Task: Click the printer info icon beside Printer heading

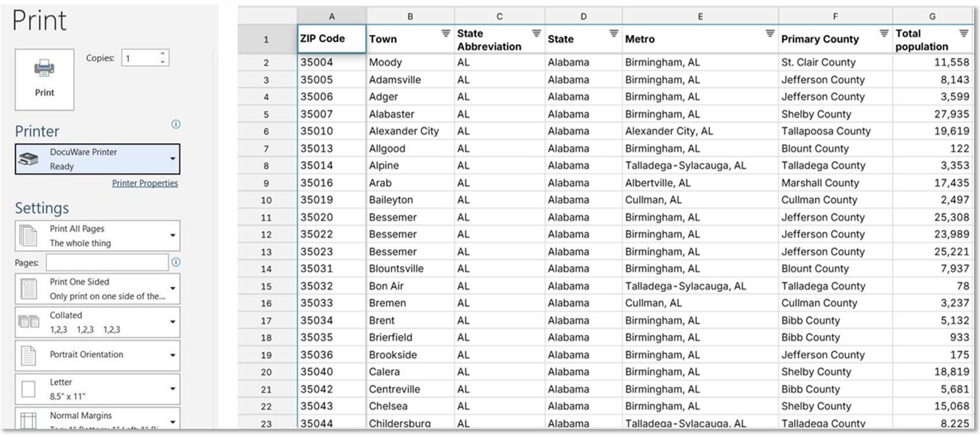Action: [x=175, y=124]
